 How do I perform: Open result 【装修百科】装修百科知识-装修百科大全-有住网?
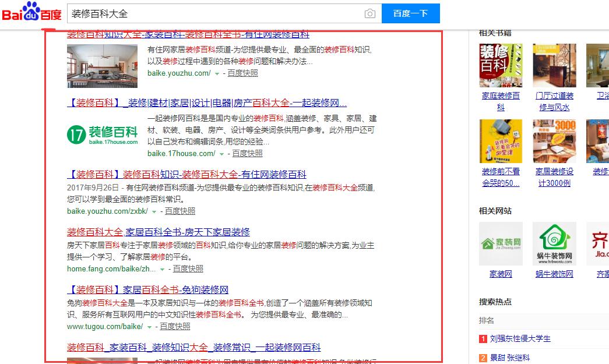click(187, 175)
